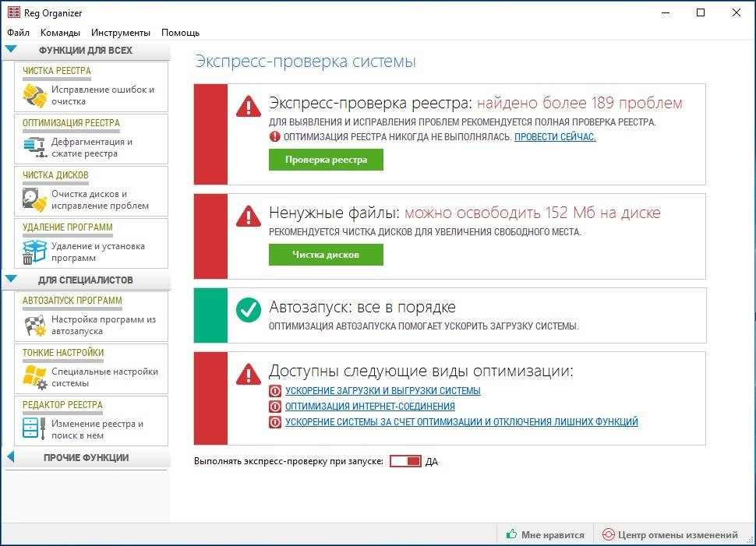Click 'Изменение реестра и поиск в нем' description
This screenshot has width=756, height=546.
pos(97,429)
